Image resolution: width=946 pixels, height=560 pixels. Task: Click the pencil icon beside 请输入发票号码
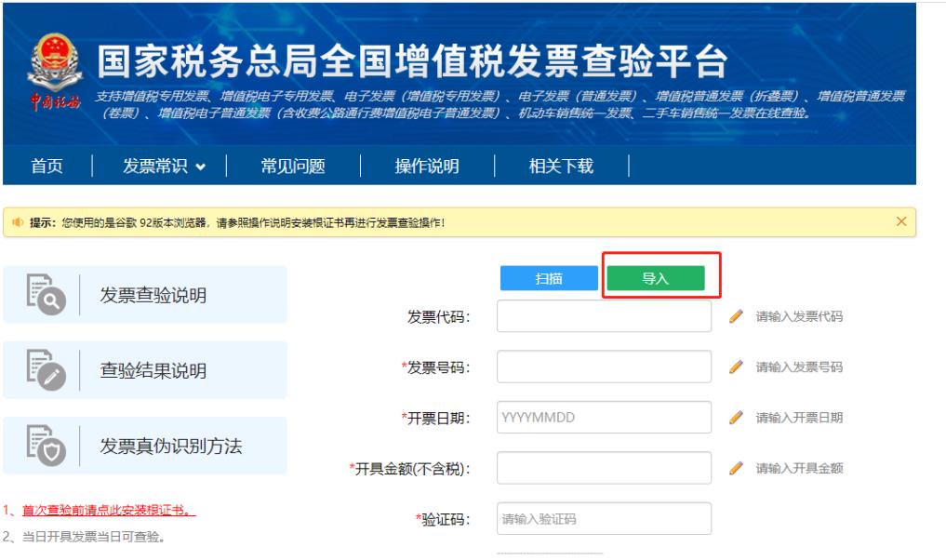pyautogui.click(x=736, y=367)
